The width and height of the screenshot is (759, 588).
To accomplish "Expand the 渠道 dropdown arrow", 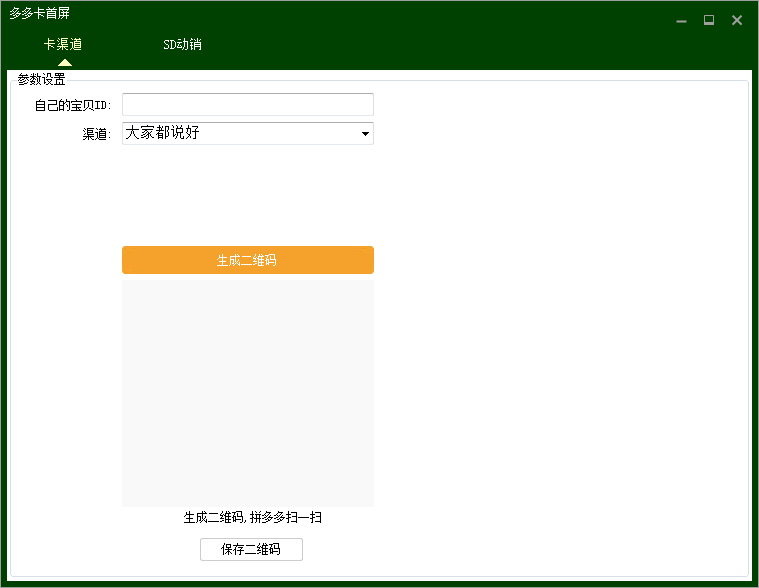I will (365, 133).
